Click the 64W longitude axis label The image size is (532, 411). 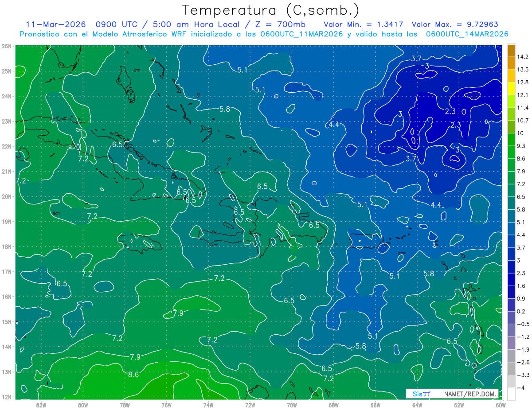click(417, 405)
